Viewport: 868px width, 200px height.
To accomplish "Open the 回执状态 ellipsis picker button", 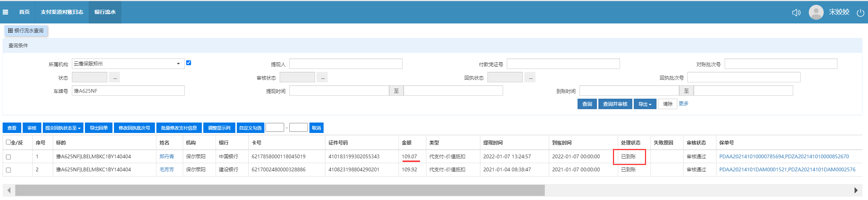I will [x=530, y=77].
